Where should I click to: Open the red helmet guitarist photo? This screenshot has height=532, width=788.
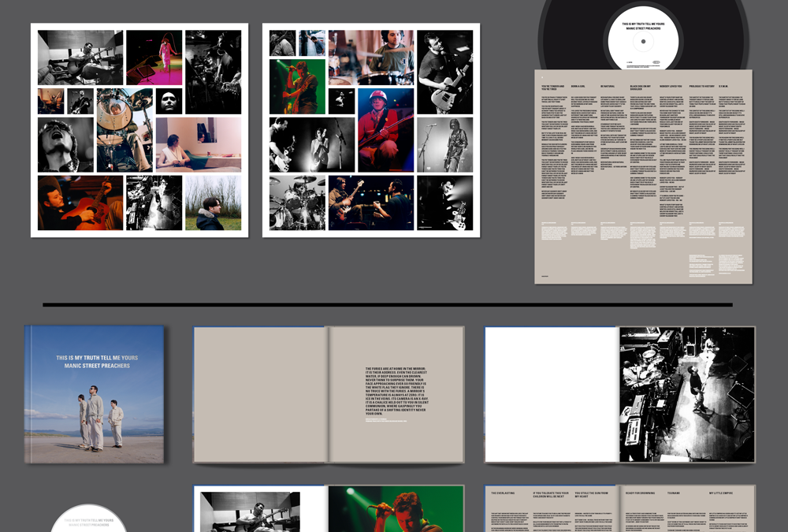[386, 130]
